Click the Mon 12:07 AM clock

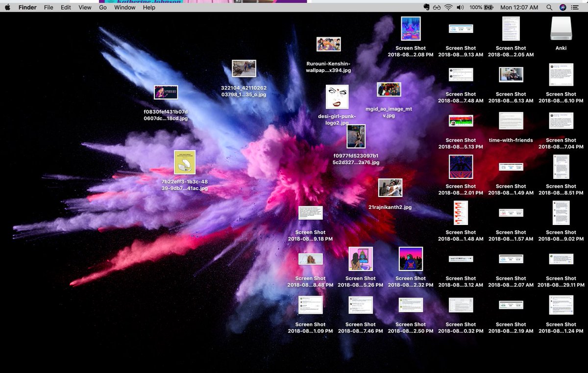coord(519,8)
